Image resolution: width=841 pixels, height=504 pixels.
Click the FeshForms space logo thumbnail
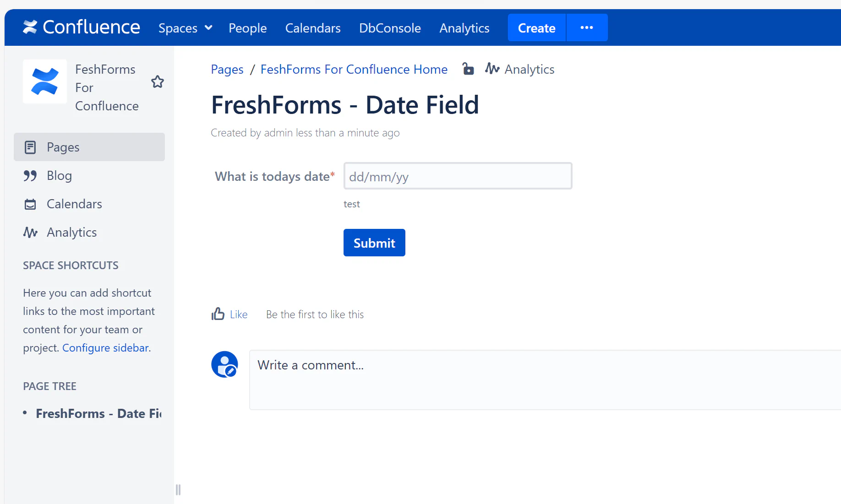click(x=45, y=81)
